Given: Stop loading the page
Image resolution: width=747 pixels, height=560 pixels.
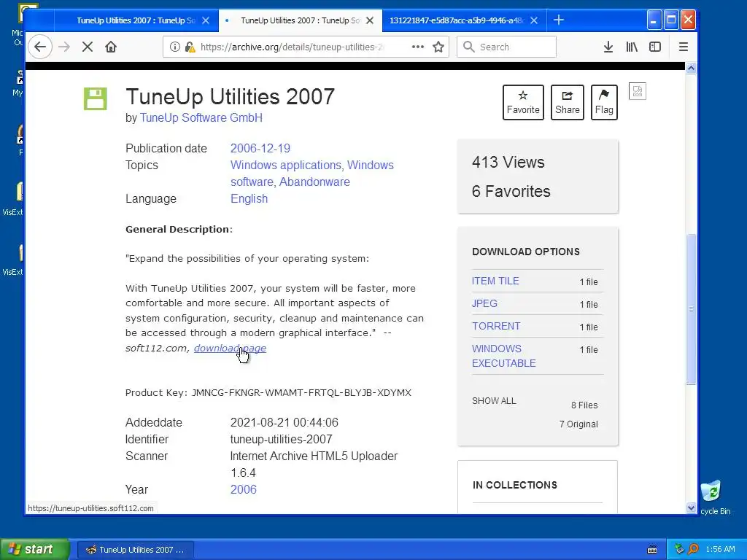Looking at the screenshot, I should pyautogui.click(x=88, y=47).
